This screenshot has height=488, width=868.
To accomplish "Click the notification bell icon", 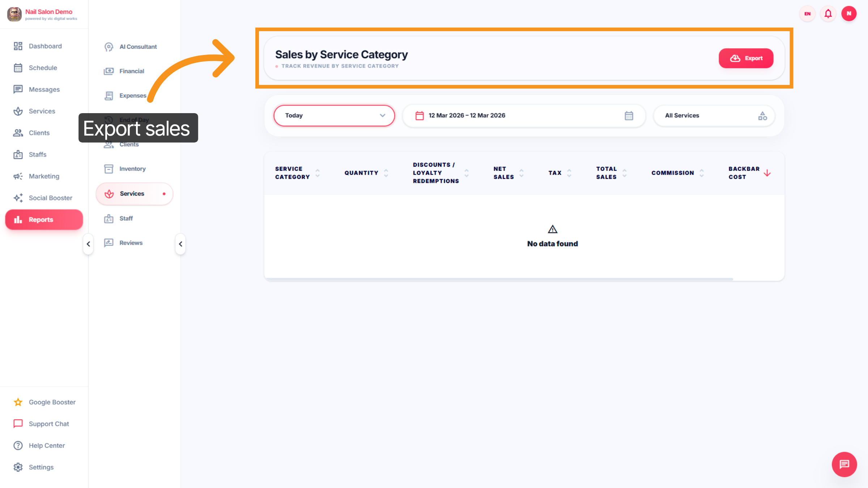I will 828,14.
